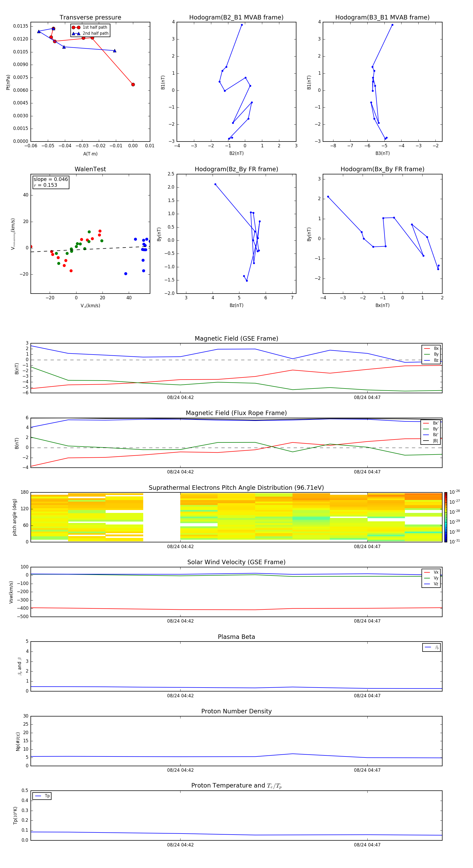Click the 'A(T·m)' x-axis label
This screenshot has height=868, width=473.
click(90, 154)
